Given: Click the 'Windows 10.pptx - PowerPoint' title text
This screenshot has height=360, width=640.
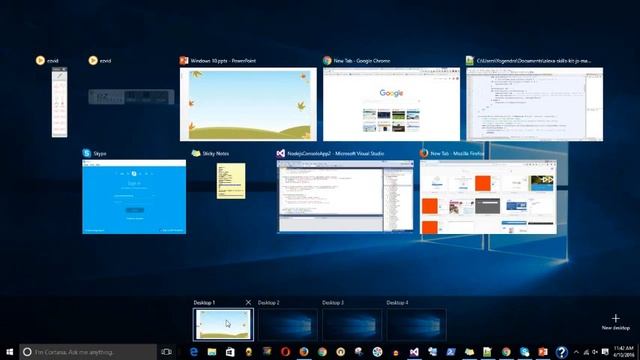Looking at the screenshot, I should (x=223, y=60).
